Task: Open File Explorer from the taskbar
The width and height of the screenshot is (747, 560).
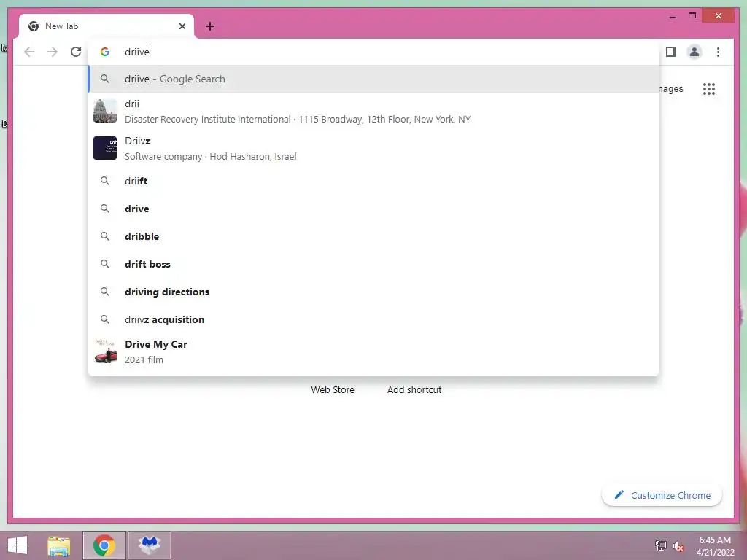Action: point(59,545)
